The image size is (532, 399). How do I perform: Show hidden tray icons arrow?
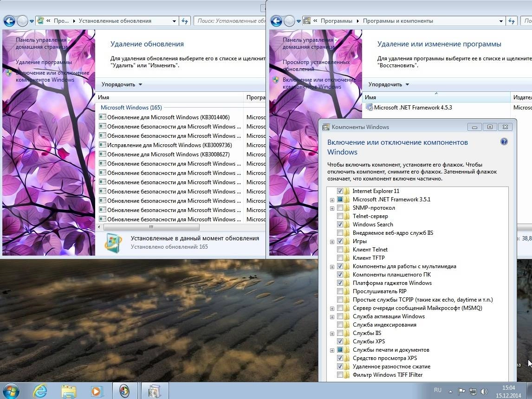point(450,392)
